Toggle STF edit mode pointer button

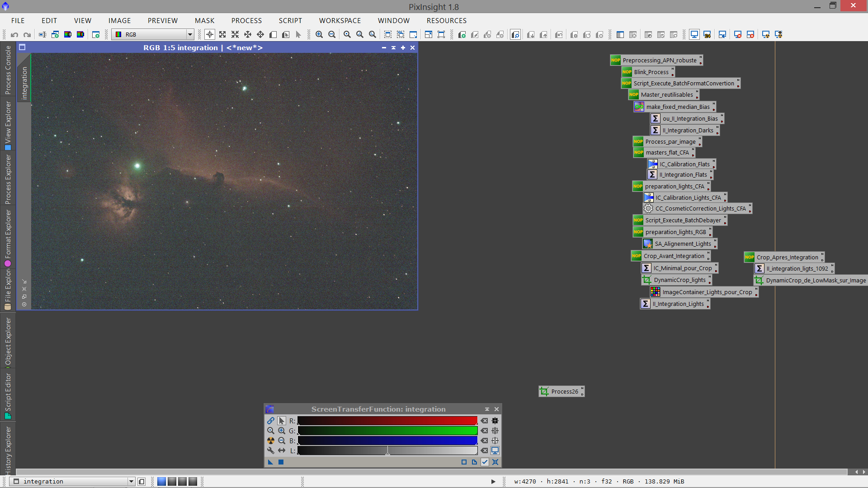tap(282, 421)
